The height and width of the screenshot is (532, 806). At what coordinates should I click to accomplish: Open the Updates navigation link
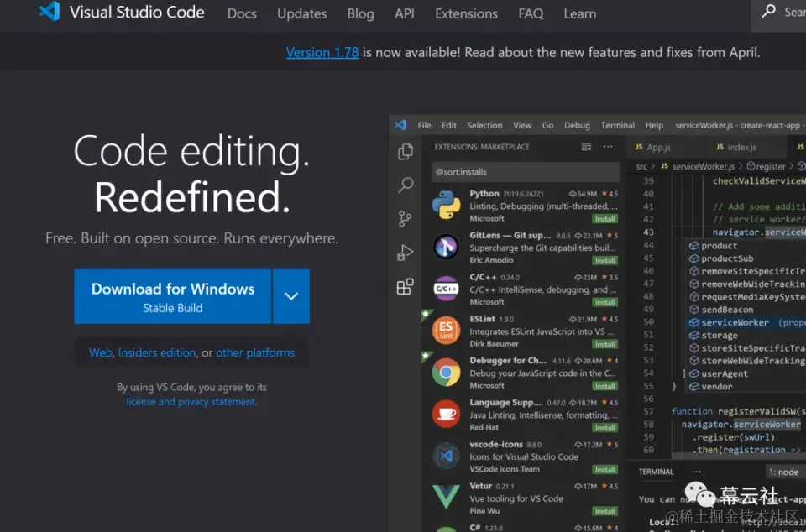tap(301, 13)
